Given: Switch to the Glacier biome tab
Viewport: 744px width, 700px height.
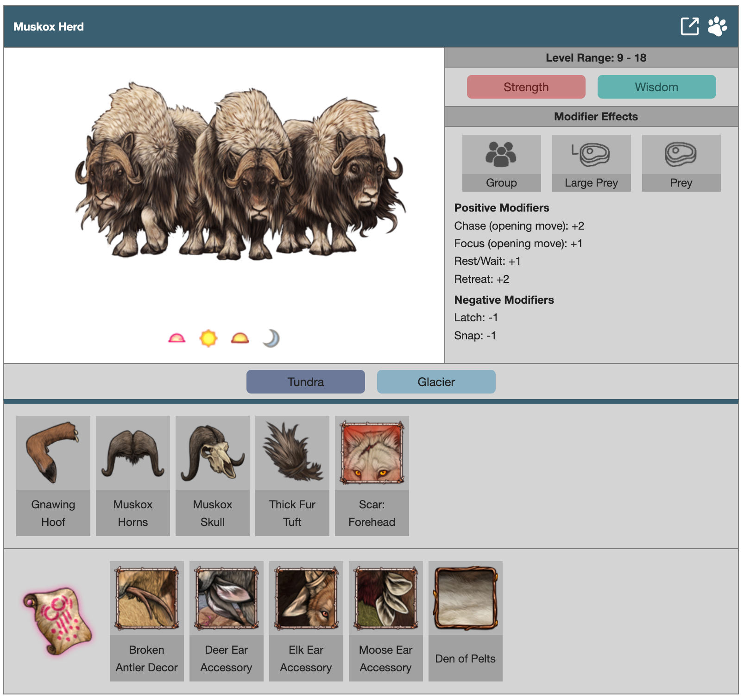Looking at the screenshot, I should (436, 382).
